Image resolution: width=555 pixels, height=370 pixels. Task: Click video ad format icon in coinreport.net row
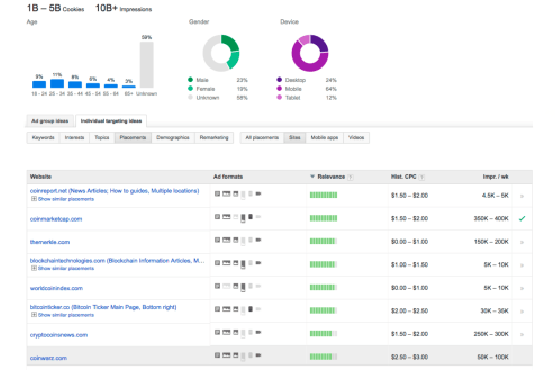(x=258, y=194)
